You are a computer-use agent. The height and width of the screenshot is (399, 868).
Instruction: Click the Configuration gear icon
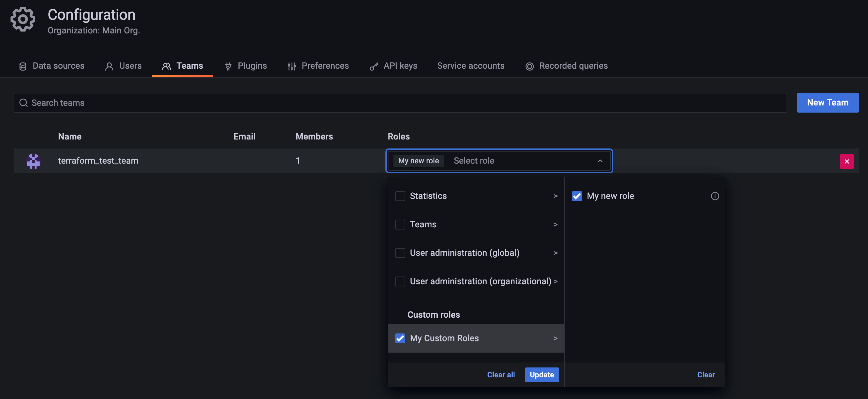coord(23,19)
